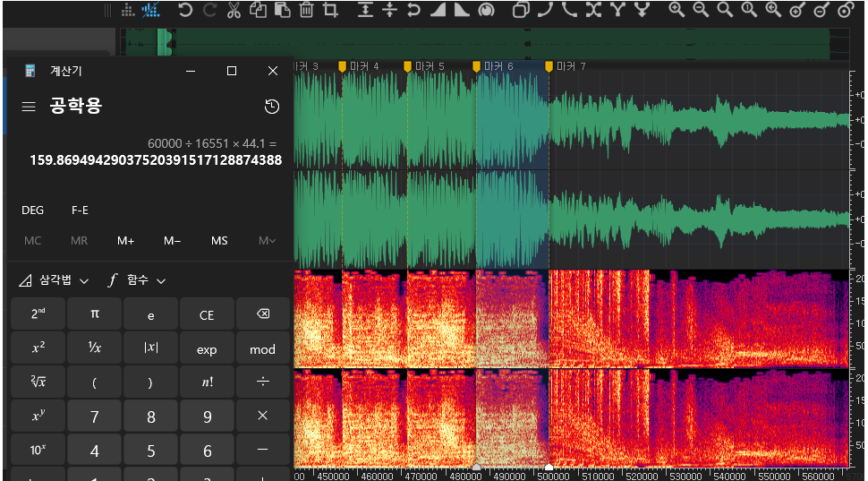
Task: Open the calculator hamburger navigation menu
Action: [x=29, y=107]
